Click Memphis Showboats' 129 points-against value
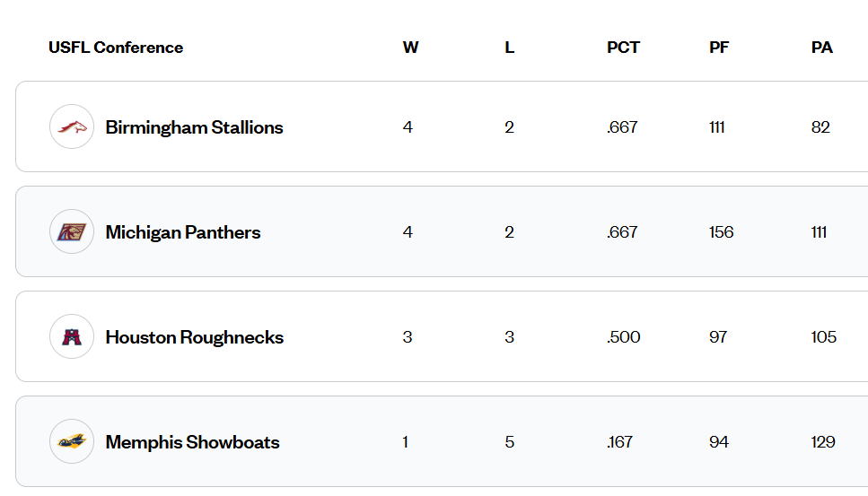The width and height of the screenshot is (868, 496). point(822,442)
